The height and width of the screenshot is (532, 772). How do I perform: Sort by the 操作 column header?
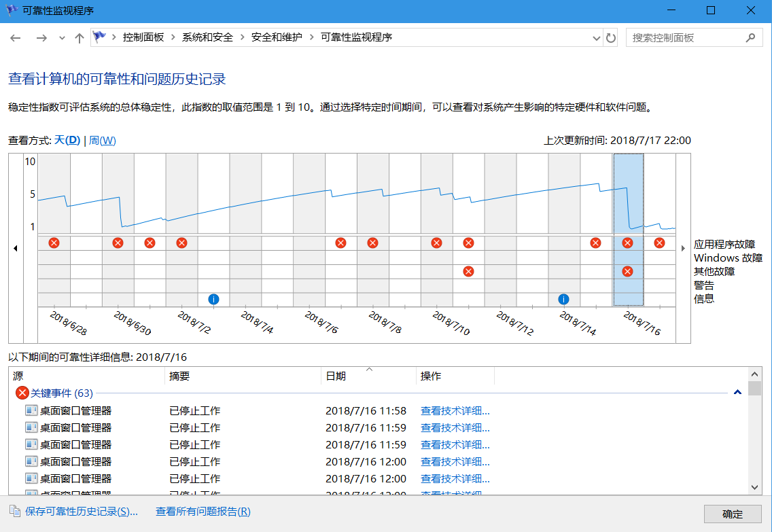click(455, 376)
